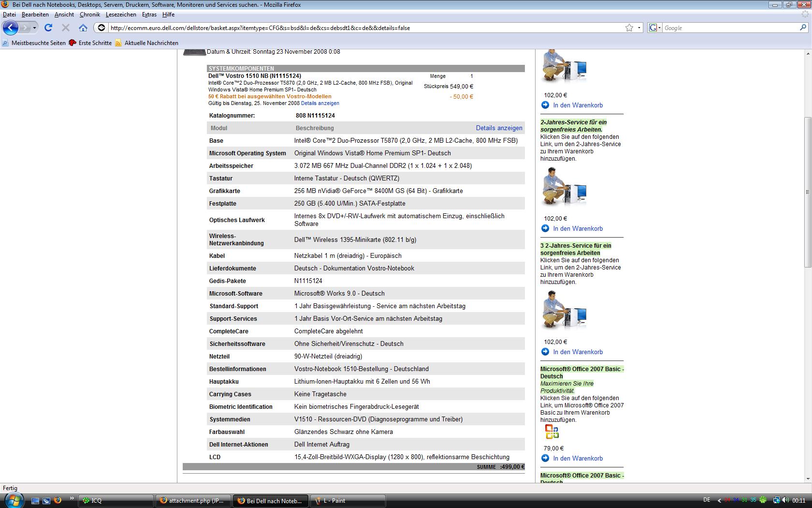The height and width of the screenshot is (508, 812).
Task: Open the address bar history dropdown
Action: (x=639, y=28)
